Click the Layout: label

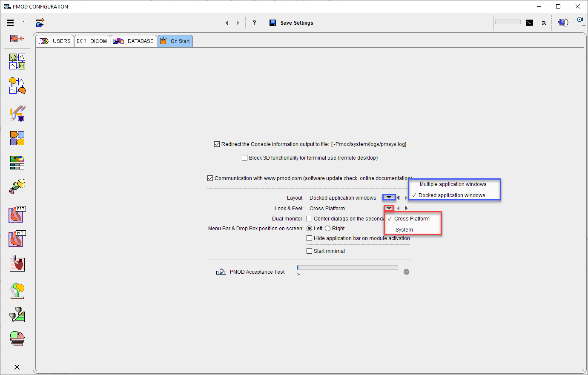pos(295,198)
